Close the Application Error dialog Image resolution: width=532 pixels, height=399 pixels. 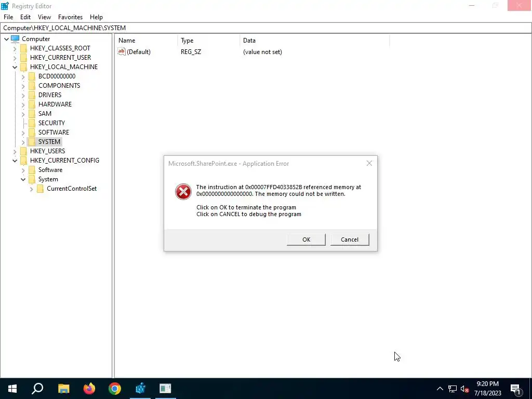tap(369, 163)
